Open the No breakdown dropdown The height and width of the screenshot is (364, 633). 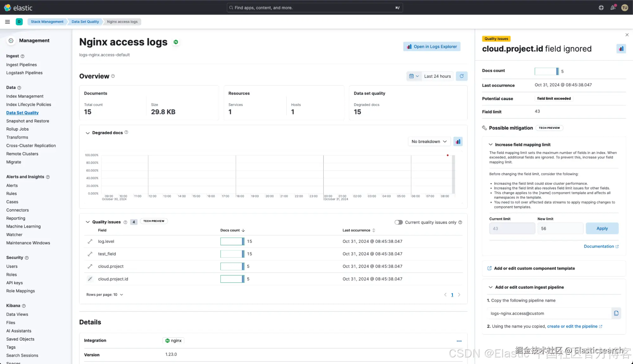pyautogui.click(x=429, y=141)
